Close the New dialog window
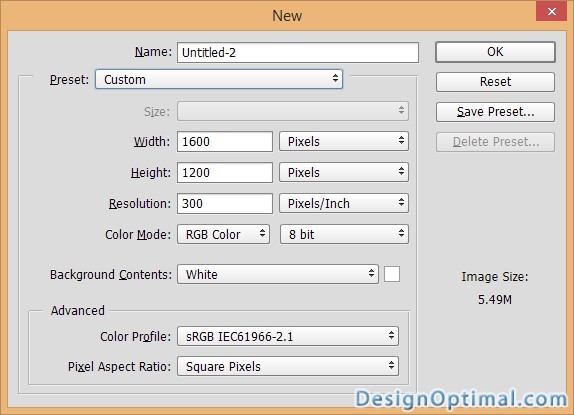Viewport: 574px width, 415px height. click(551, 12)
